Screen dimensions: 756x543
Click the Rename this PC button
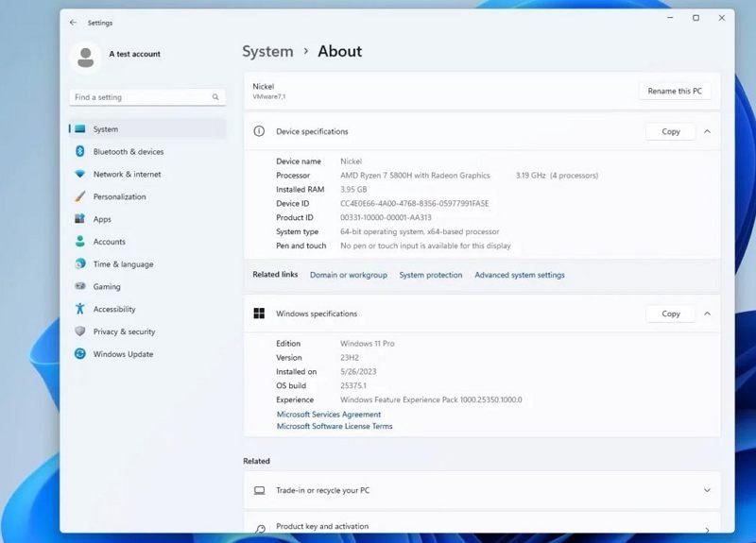click(675, 91)
